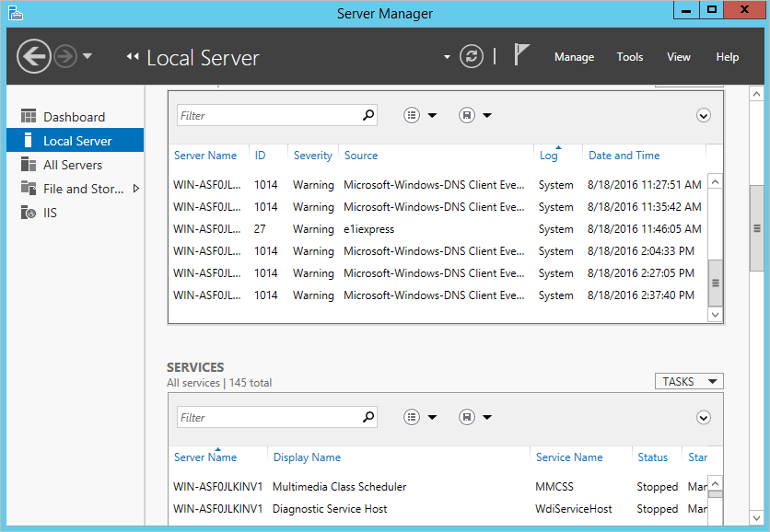Select the e1iexpress warning event row
Screen dimensions: 770x532
point(368,229)
